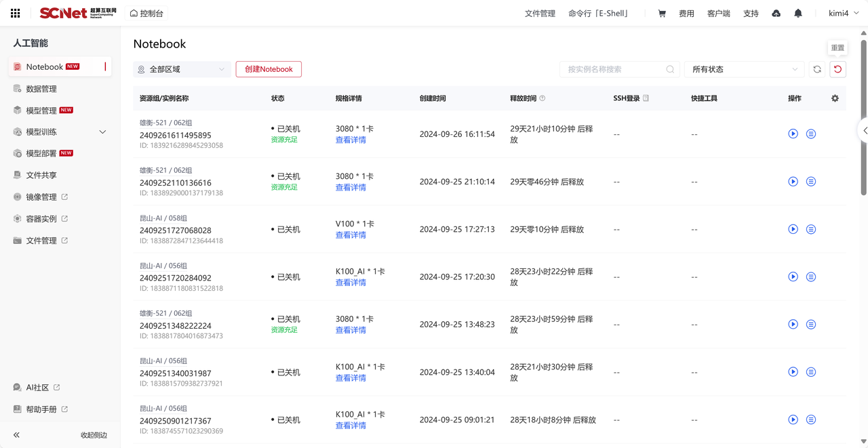Select 数据管理 in the sidebar
Viewport: 868px width, 448px height.
(x=41, y=89)
